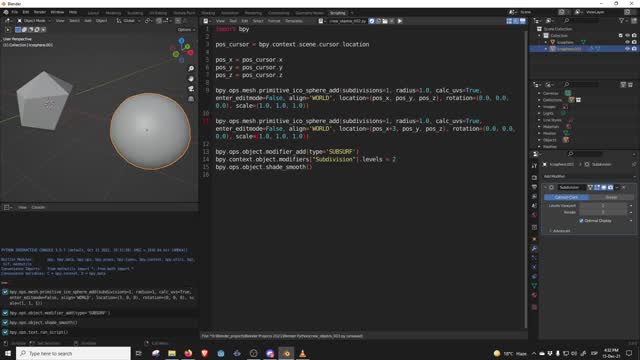
Task: Click the zoom magnifier gizmo in the viewport
Action: tap(191, 69)
